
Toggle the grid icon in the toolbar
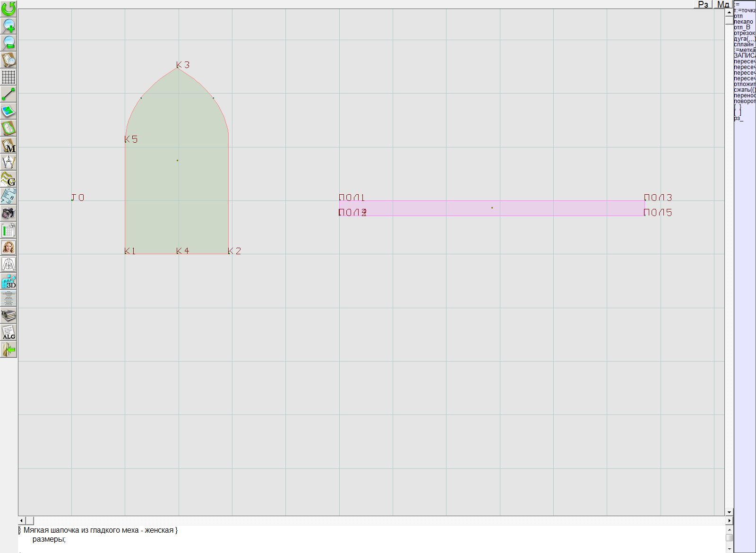tap(9, 77)
